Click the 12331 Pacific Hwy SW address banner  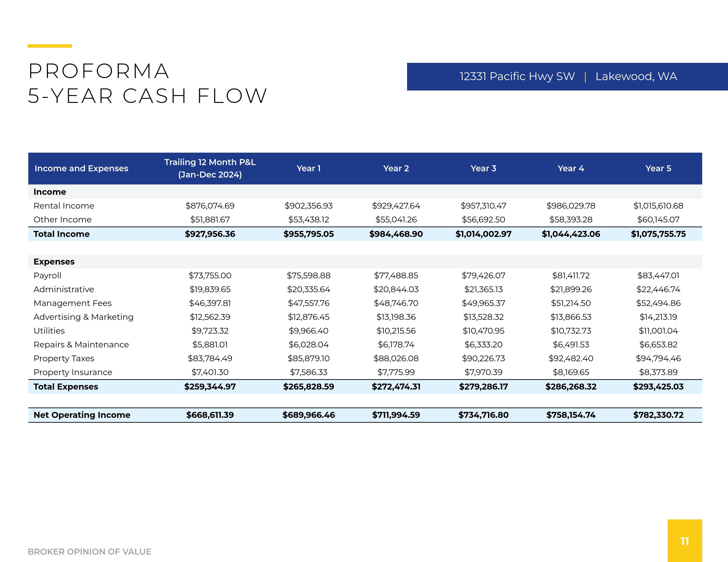click(567, 77)
